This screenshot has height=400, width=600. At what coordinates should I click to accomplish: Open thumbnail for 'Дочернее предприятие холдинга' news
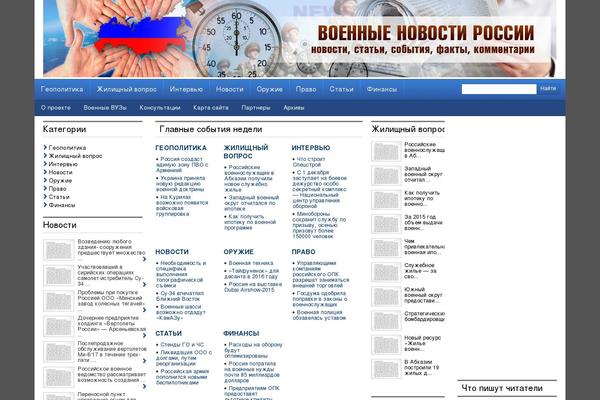59,327
